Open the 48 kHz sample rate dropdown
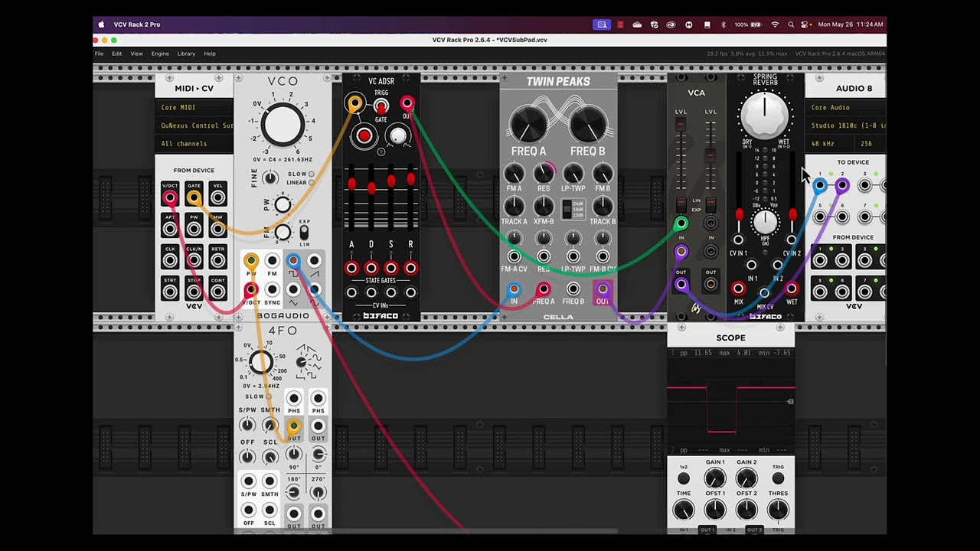The width and height of the screenshot is (980, 551). [x=831, y=144]
